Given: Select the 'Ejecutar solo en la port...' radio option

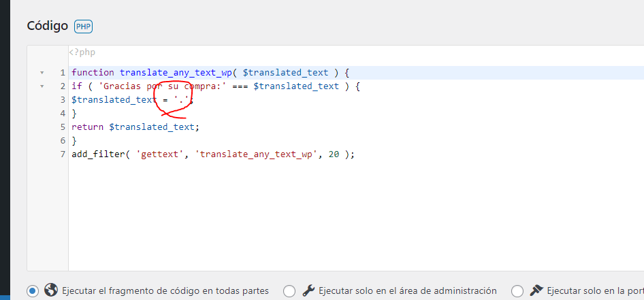Looking at the screenshot, I should click(x=517, y=291).
